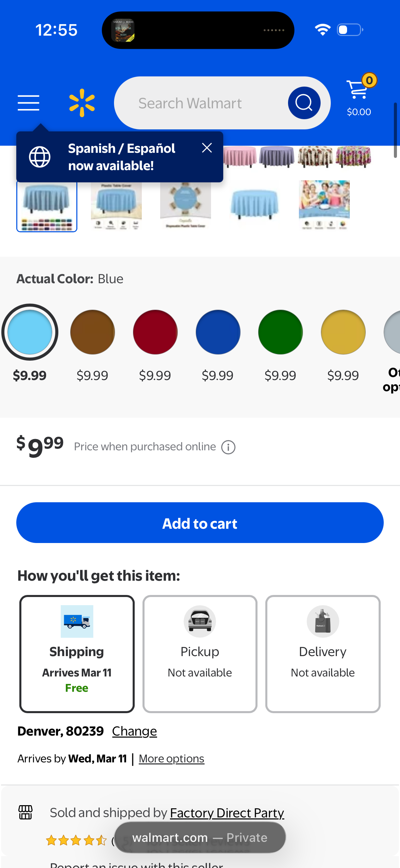This screenshot has height=868, width=400.
Task: Choose the Shipping fulfillment option
Action: tap(77, 654)
